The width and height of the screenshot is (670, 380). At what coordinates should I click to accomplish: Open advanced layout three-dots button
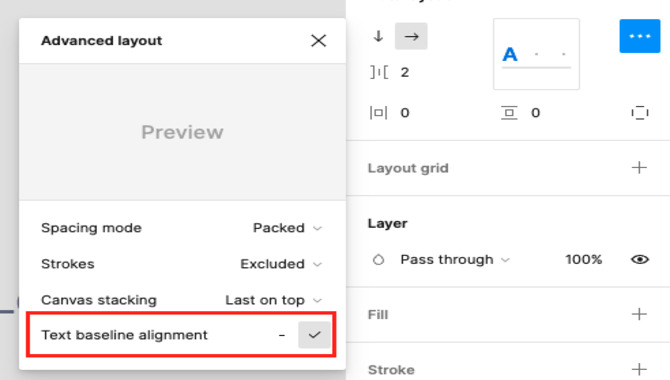[640, 36]
